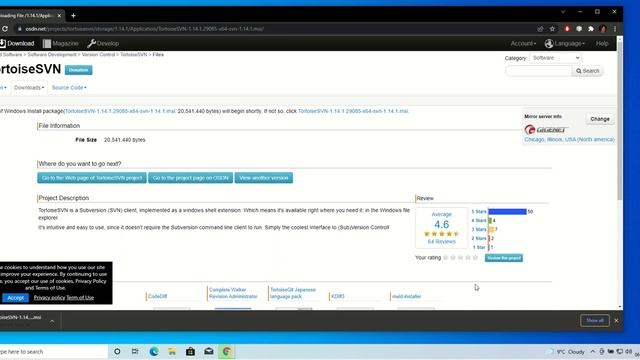Open the grey round extension icon
Viewport: 640px width, 360px height.
pos(579,29)
